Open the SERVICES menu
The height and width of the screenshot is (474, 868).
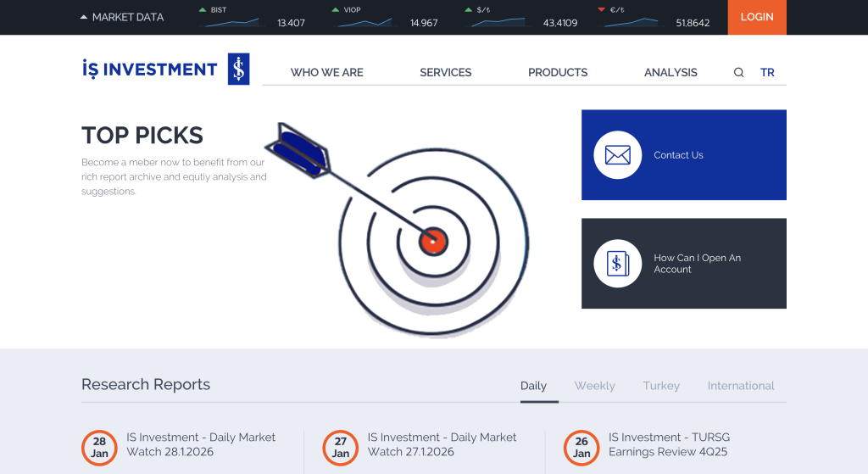coord(446,73)
